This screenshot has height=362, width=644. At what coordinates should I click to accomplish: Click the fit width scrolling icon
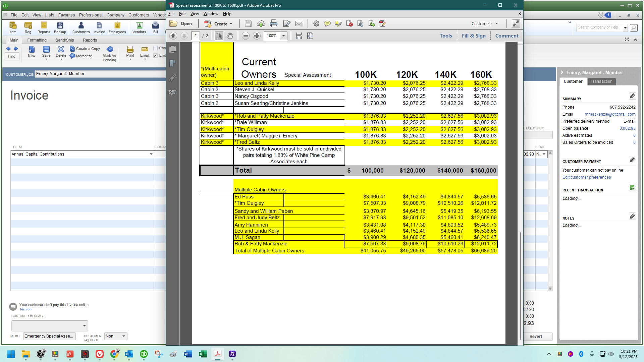[x=299, y=36]
